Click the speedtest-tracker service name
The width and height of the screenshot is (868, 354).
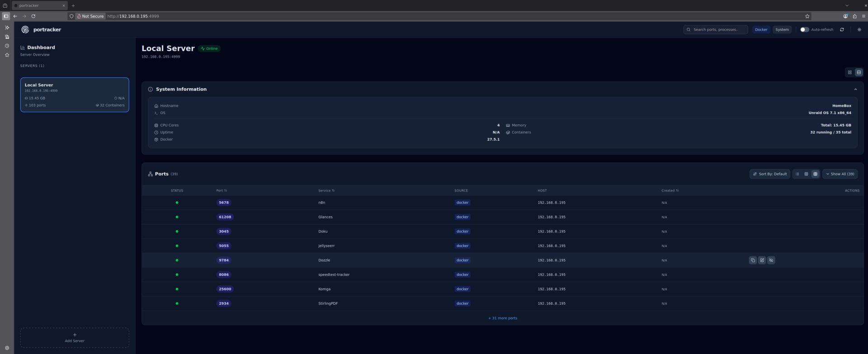pos(334,275)
